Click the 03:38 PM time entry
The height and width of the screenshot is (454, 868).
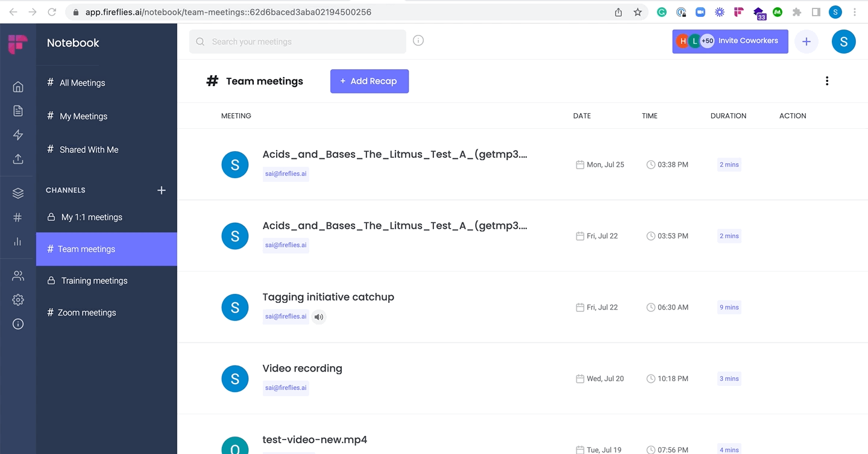(667, 164)
